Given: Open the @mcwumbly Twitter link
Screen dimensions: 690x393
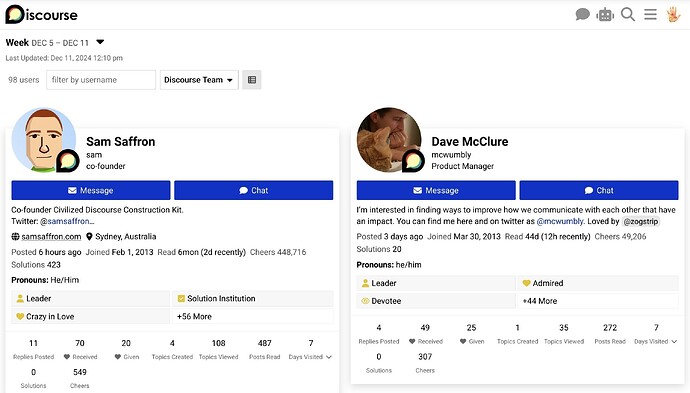Looking at the screenshot, I should (x=560, y=221).
